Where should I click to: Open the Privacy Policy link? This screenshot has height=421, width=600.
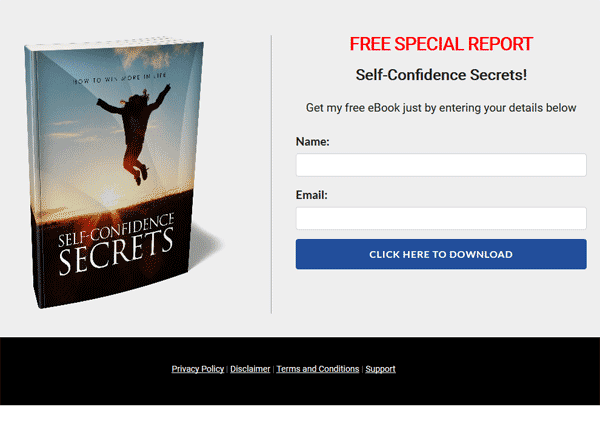click(197, 369)
